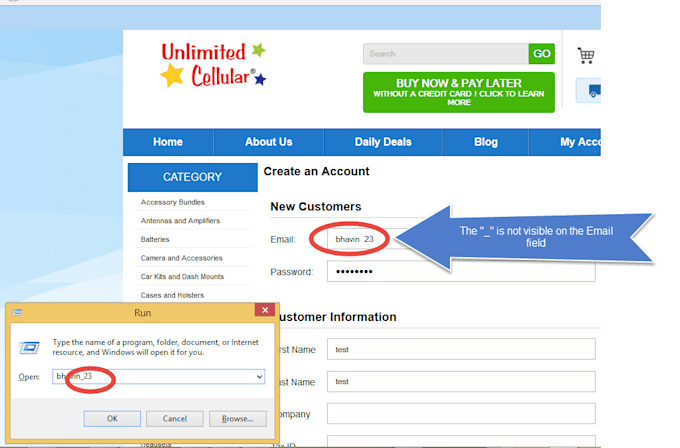680x448 pixels.
Task: Click Cancel in the Run dialog
Action: [x=175, y=419]
